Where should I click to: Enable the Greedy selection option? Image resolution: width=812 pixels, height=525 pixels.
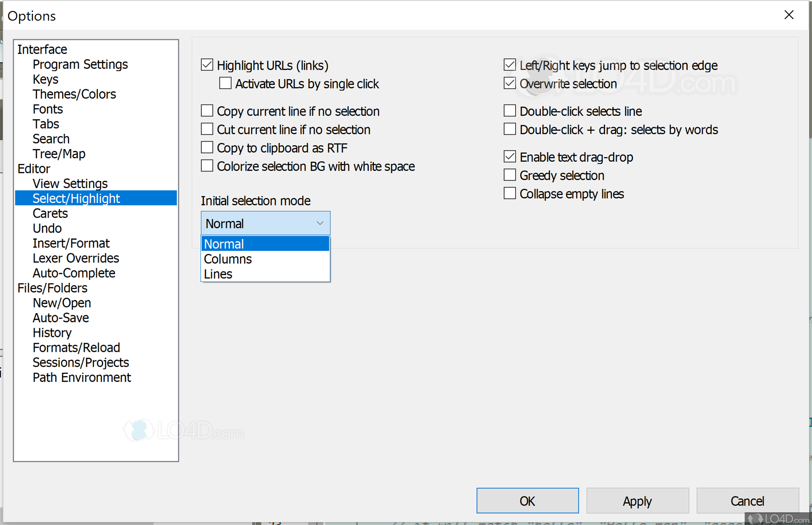coord(509,175)
